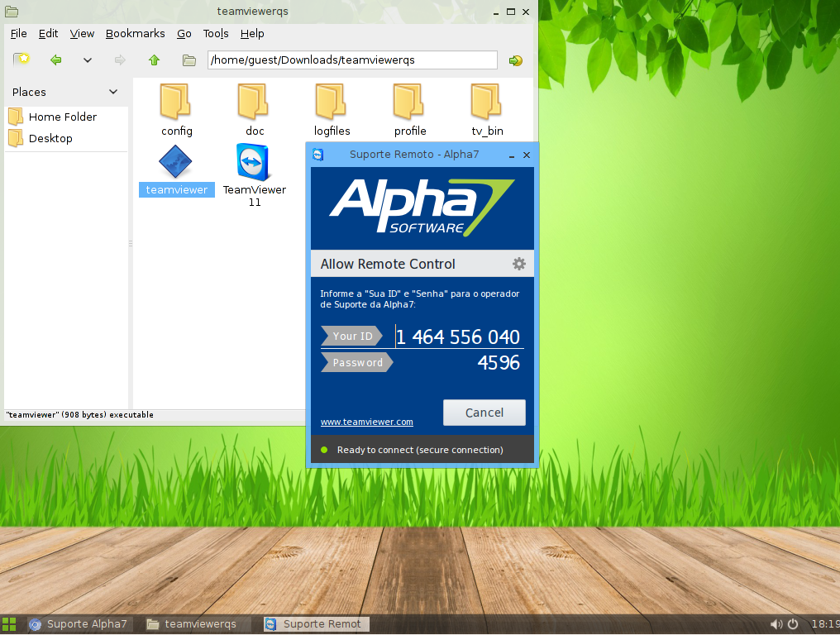Select the TeamViewer 11 launcher icon
This screenshot has width=840, height=635.
tap(253, 161)
